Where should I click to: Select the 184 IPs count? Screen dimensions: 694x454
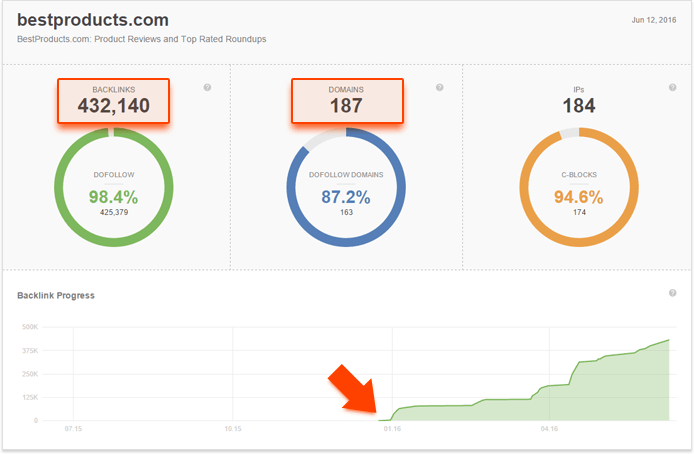coord(579,106)
